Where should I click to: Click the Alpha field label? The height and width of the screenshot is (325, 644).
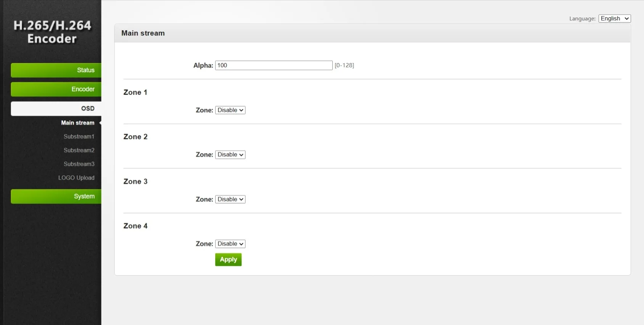tap(203, 66)
